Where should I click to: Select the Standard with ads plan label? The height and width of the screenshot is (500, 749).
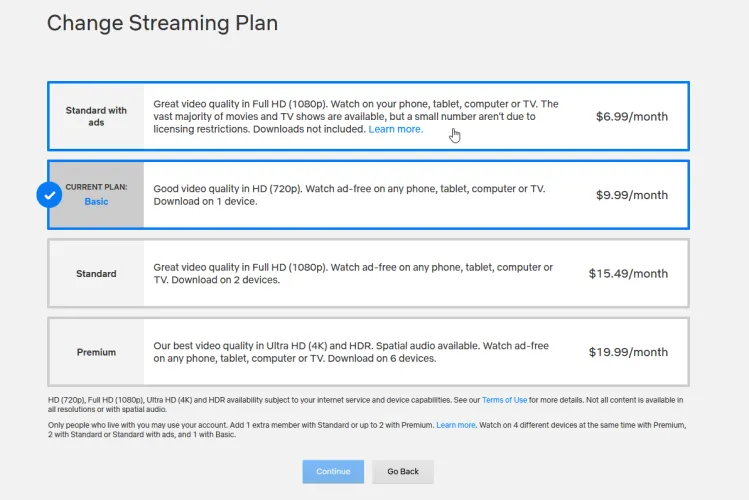(96, 116)
